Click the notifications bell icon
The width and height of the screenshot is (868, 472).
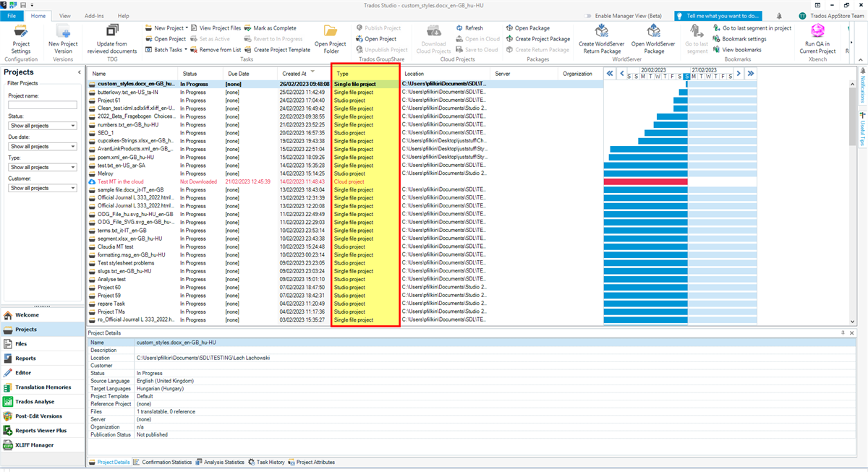(x=778, y=15)
